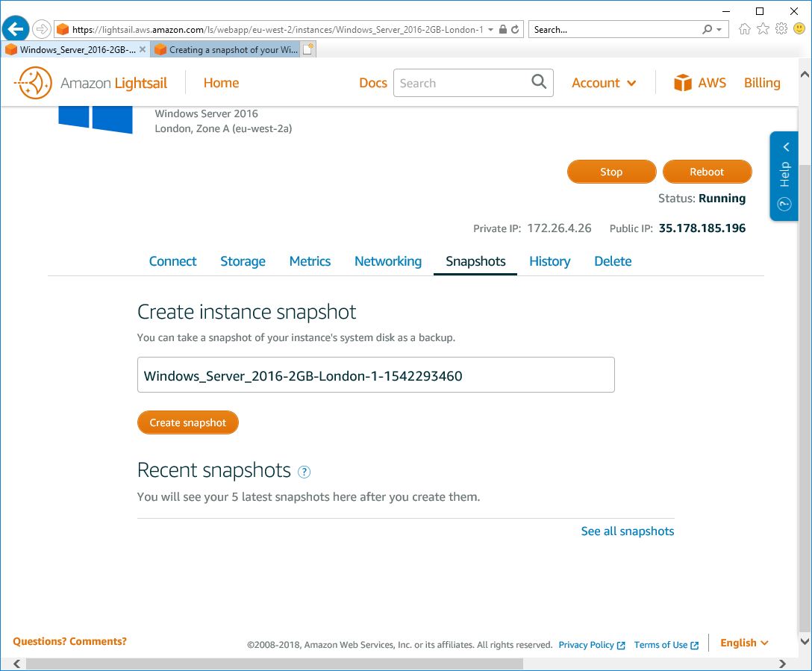
Task: Click the browser address bar URL
Action: [x=278, y=30]
